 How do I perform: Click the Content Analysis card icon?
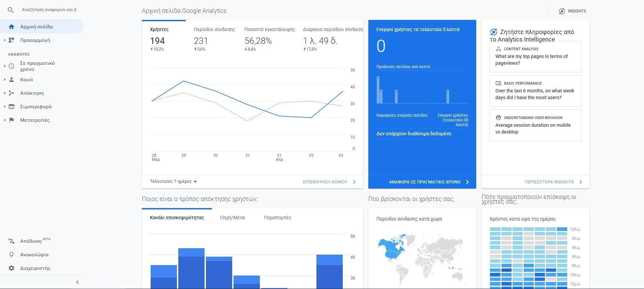click(498, 49)
